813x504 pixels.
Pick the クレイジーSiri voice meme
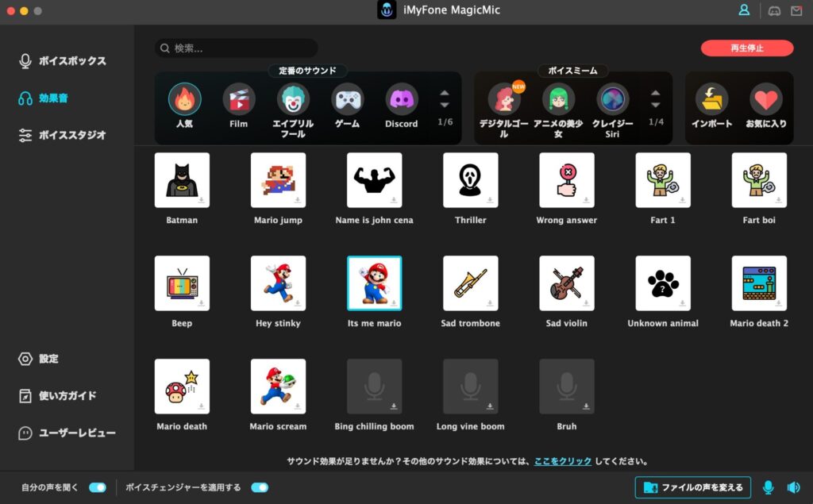pyautogui.click(x=612, y=99)
